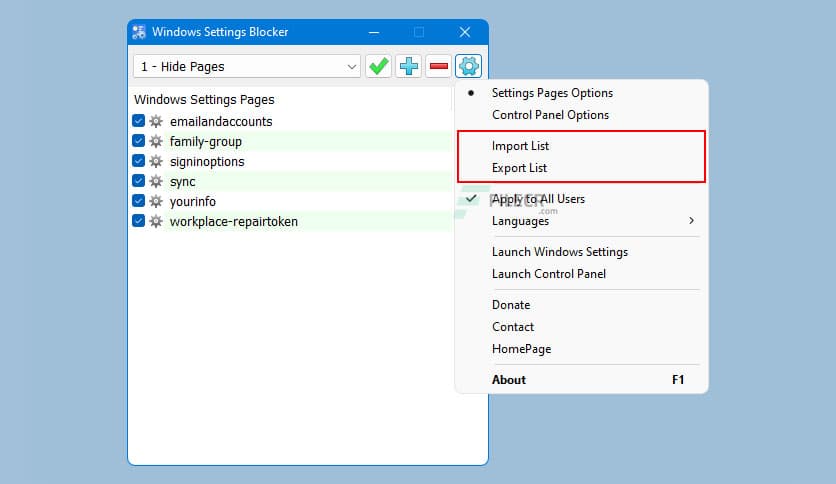The width and height of the screenshot is (836, 484).
Task: Choose Launch Control Panel
Action: (581, 274)
